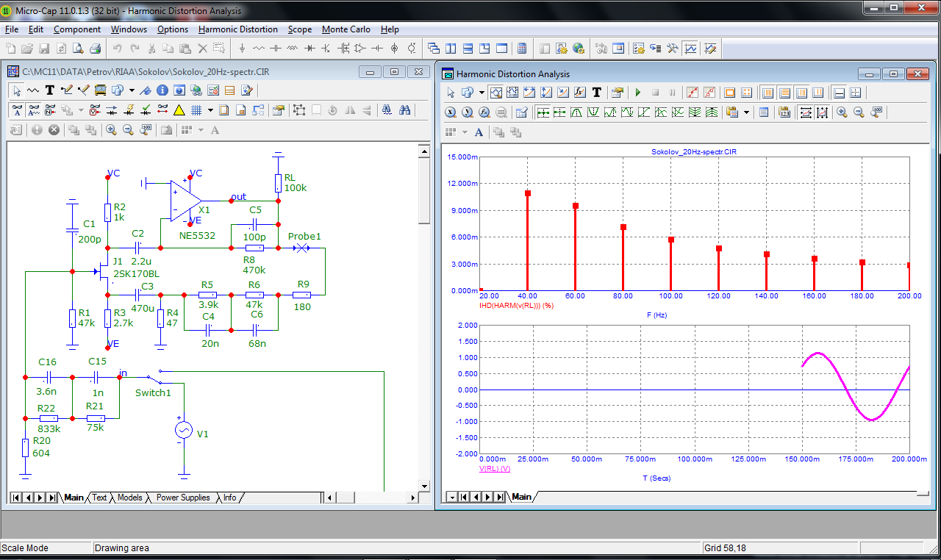
Task: Click the green Run analysis button
Action: coord(638,93)
